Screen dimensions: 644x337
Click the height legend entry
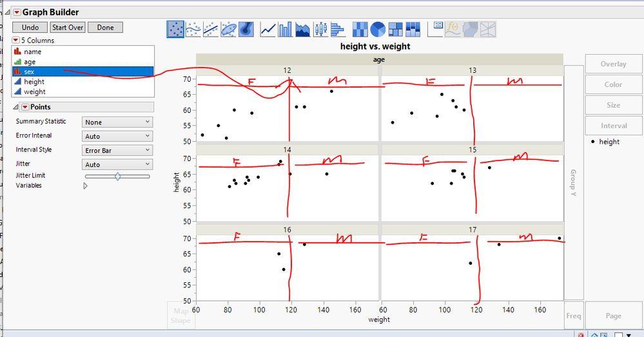605,142
